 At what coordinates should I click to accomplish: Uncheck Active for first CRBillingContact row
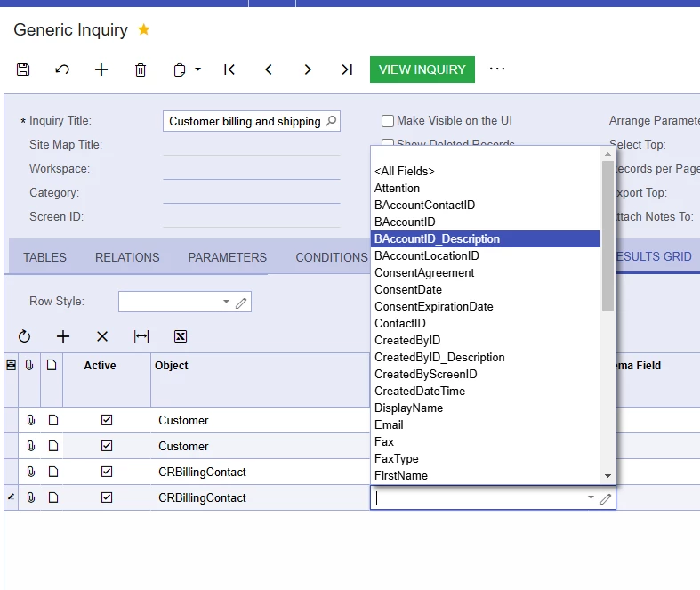coord(107,473)
